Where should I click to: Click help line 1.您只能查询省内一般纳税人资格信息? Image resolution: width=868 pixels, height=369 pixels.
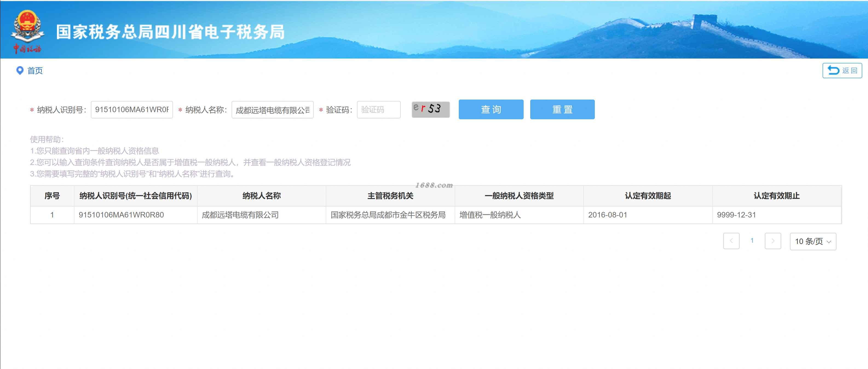pos(94,151)
